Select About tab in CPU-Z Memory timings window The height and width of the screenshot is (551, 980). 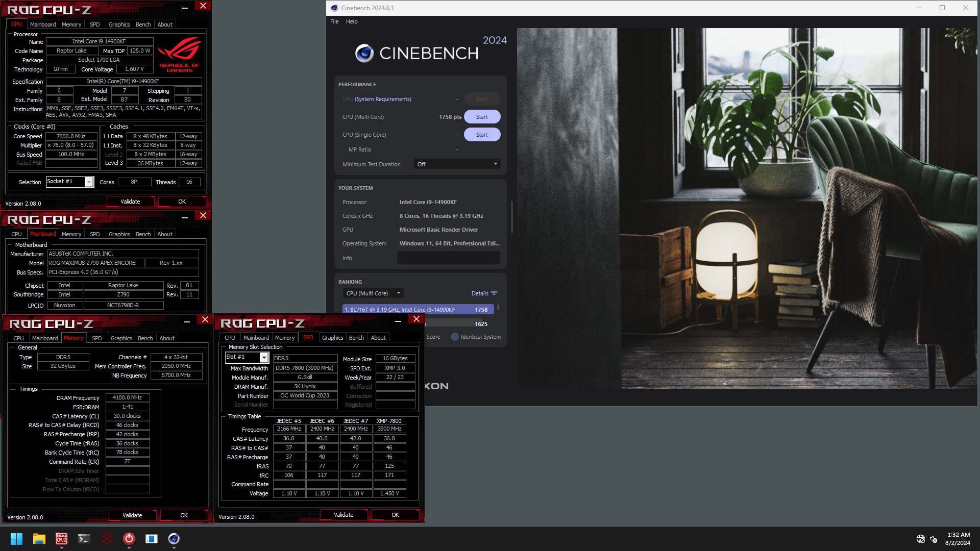click(x=167, y=338)
